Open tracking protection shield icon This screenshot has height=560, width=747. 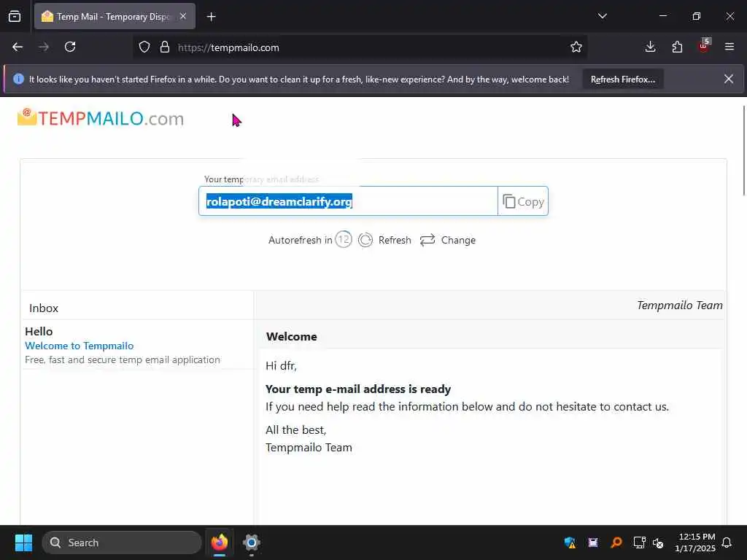[144, 47]
